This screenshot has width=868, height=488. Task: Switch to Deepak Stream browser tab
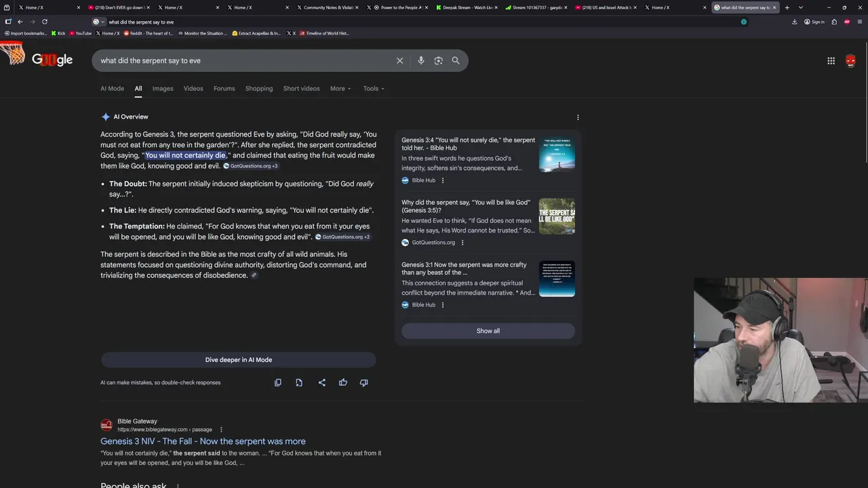click(467, 7)
